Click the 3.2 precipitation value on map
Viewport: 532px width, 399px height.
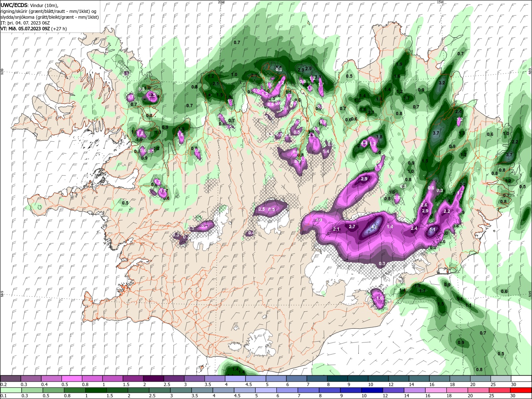(x=442, y=83)
